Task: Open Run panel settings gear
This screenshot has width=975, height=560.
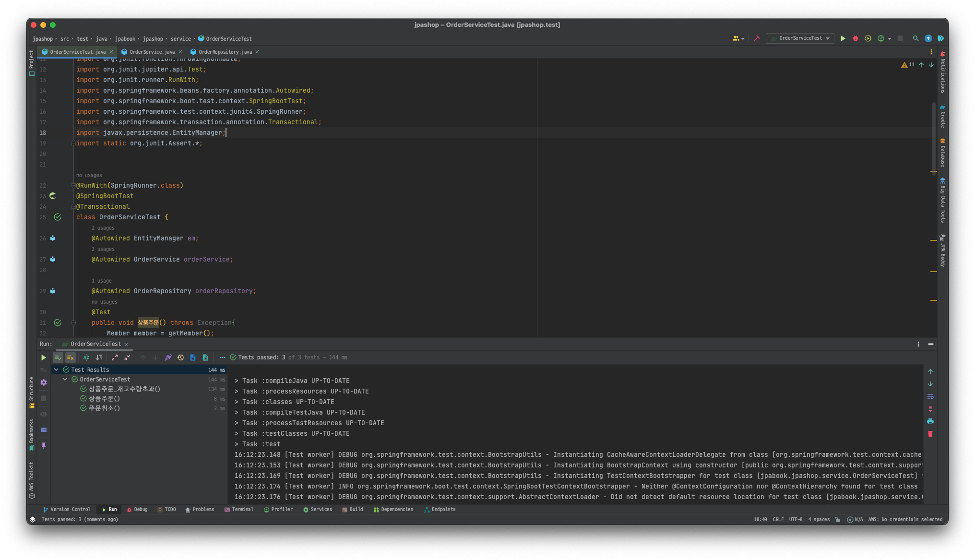Action: (x=44, y=382)
